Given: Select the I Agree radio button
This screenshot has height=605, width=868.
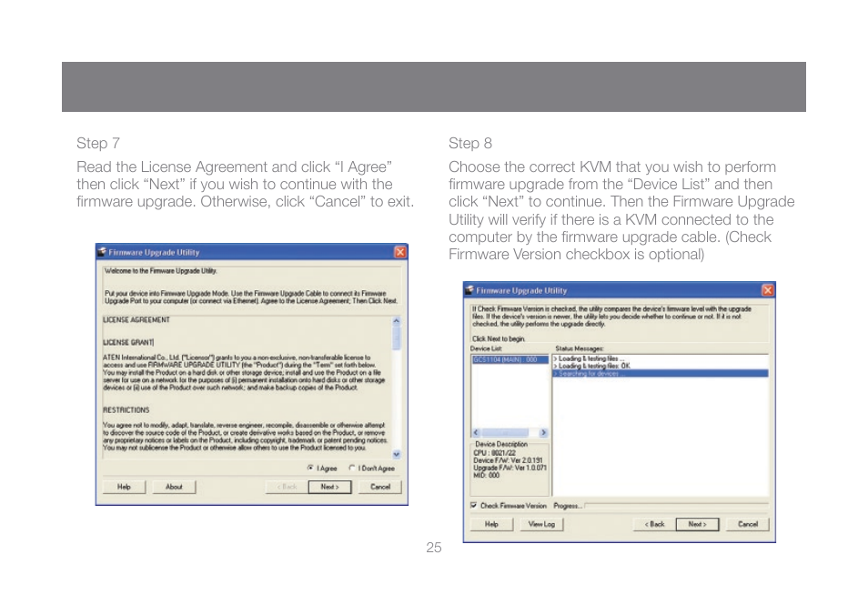Looking at the screenshot, I should (310, 468).
